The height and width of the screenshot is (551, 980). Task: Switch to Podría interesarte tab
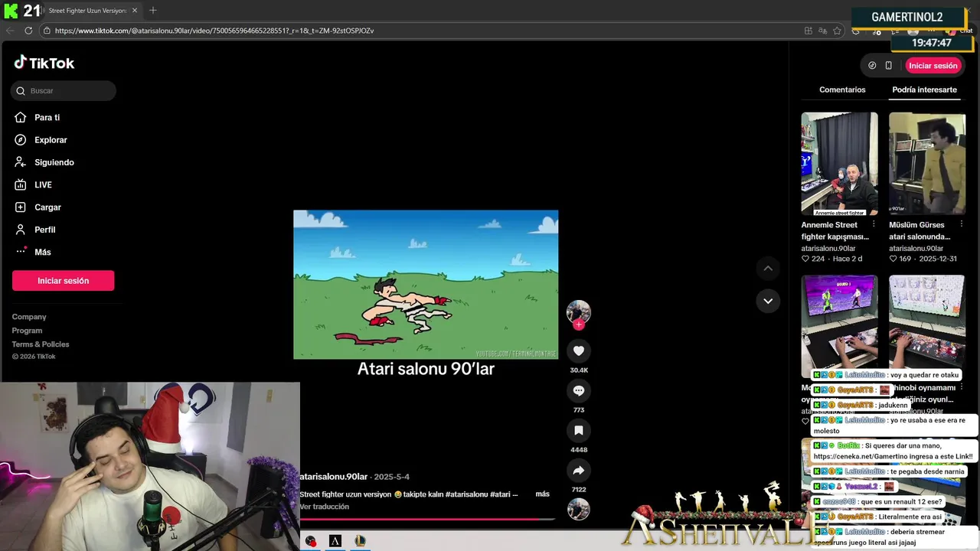925,90
